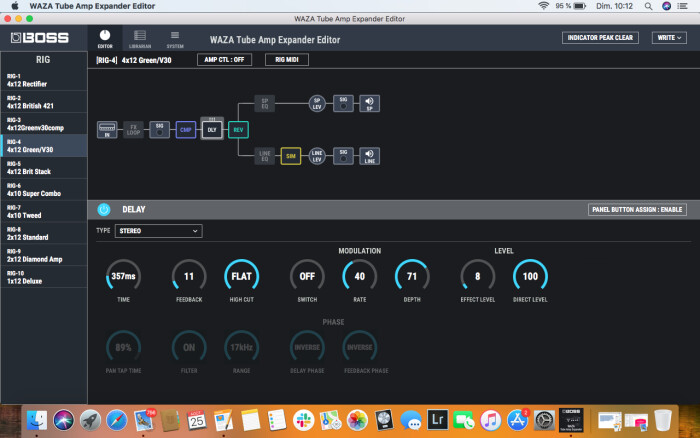Launch Safari from the Dock
The height and width of the screenshot is (438, 700).
(117, 420)
